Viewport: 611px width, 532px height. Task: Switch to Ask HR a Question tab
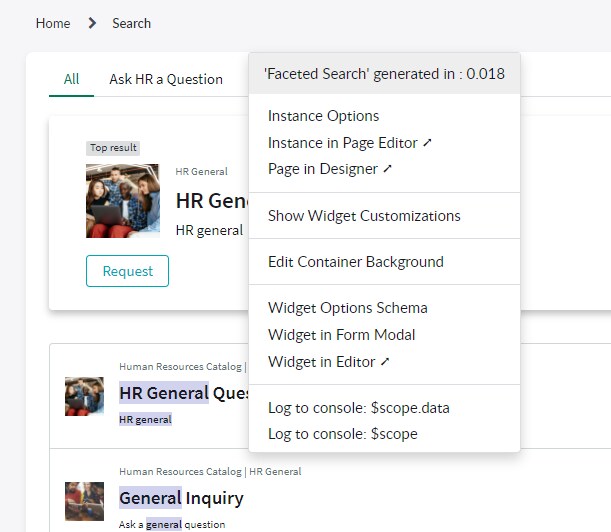click(x=166, y=79)
